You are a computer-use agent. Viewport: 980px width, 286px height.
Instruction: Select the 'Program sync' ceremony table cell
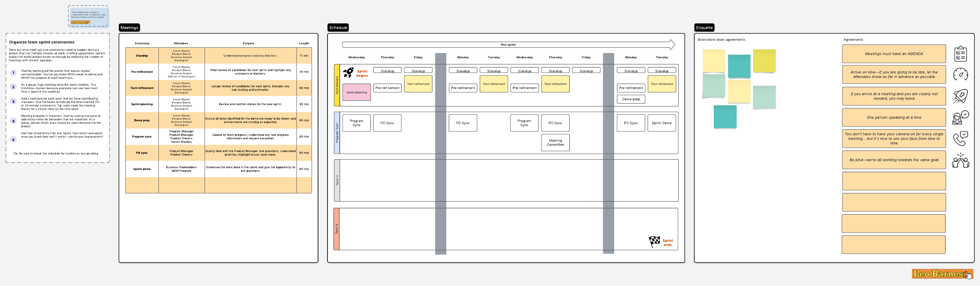(142, 137)
